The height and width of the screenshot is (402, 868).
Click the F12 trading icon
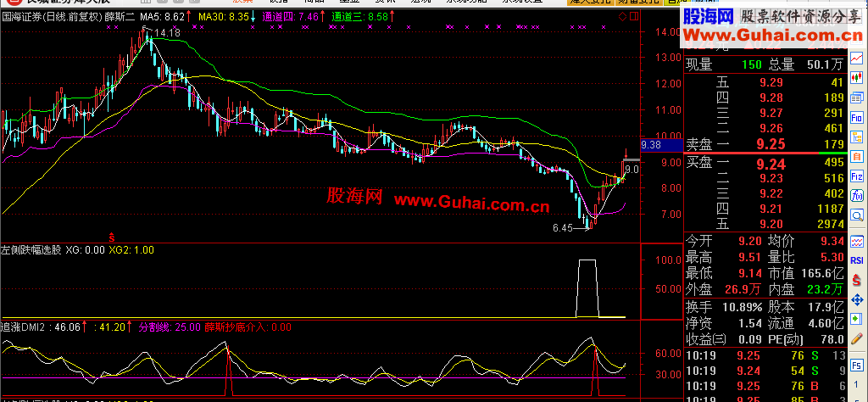pyautogui.click(x=857, y=177)
